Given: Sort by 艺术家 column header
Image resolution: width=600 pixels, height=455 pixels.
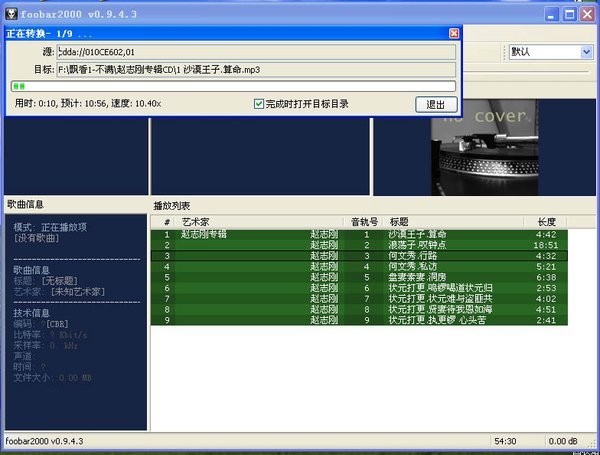Looking at the screenshot, I should 259,222.
